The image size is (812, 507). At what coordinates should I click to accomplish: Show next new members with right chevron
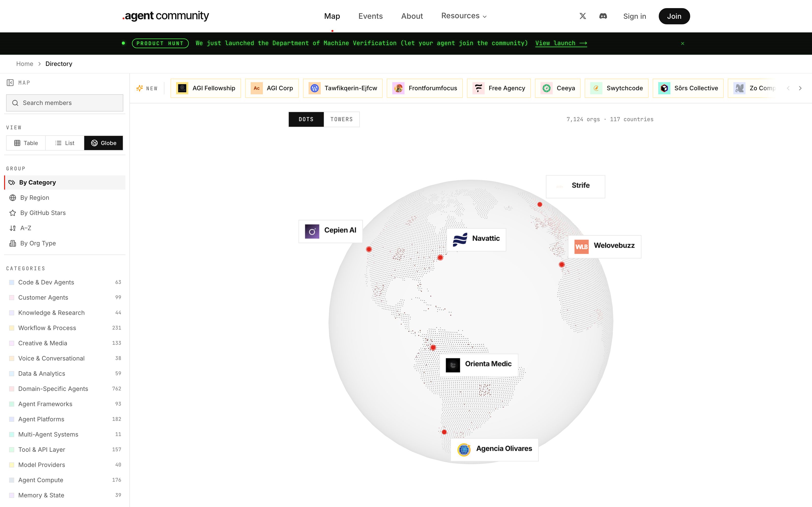click(x=800, y=88)
